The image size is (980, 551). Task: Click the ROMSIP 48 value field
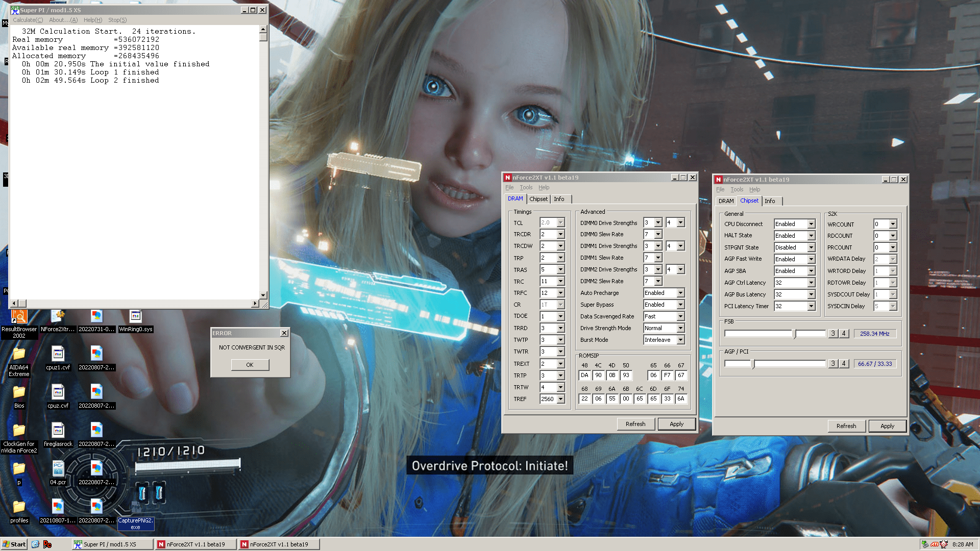584,375
